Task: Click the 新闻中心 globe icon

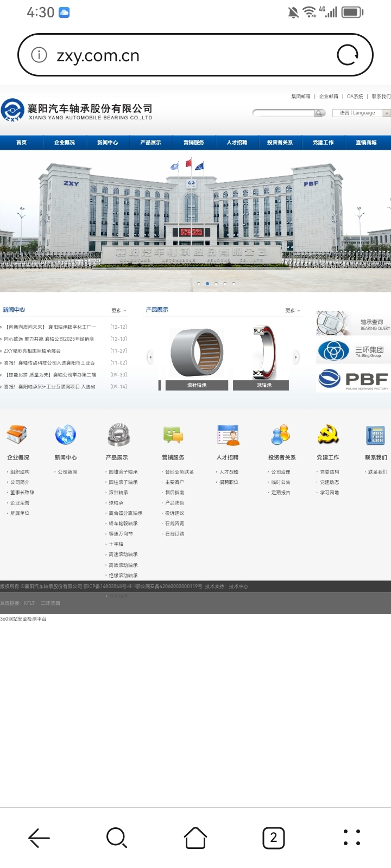Action: point(65,435)
